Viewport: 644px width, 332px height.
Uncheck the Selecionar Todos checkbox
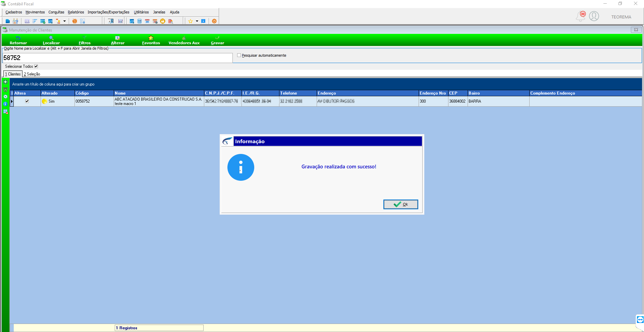(x=36, y=66)
